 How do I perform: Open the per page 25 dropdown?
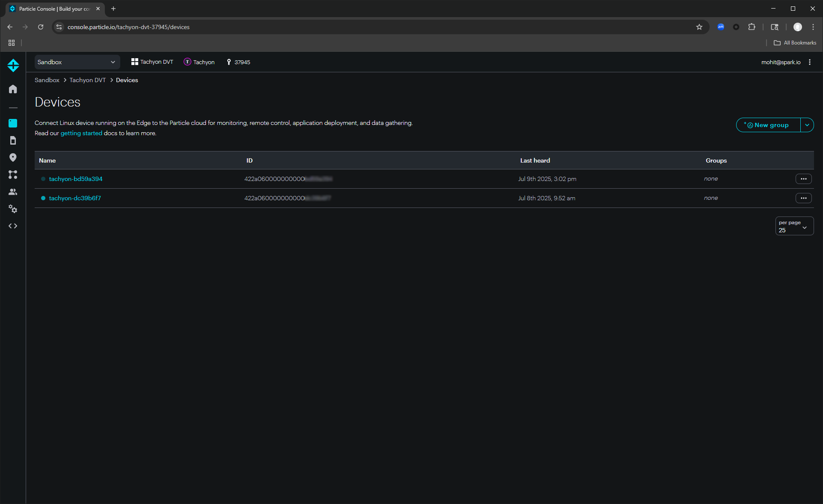(794, 226)
